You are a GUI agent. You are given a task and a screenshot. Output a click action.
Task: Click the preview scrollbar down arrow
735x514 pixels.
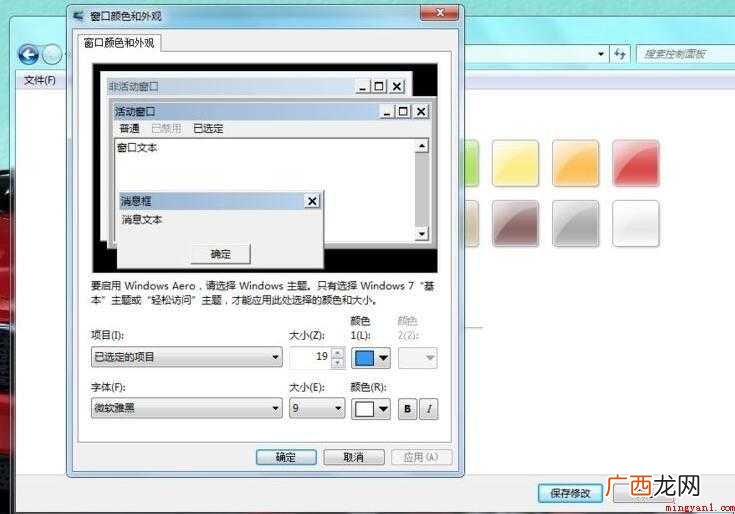[422, 234]
